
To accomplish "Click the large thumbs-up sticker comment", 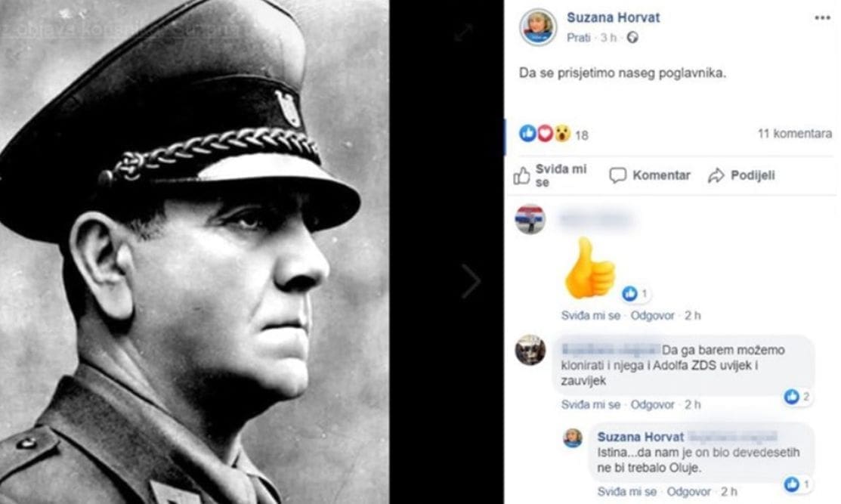I will 589,267.
